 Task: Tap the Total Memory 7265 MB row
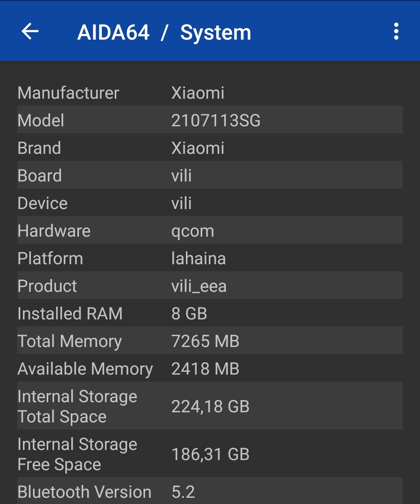click(210, 341)
